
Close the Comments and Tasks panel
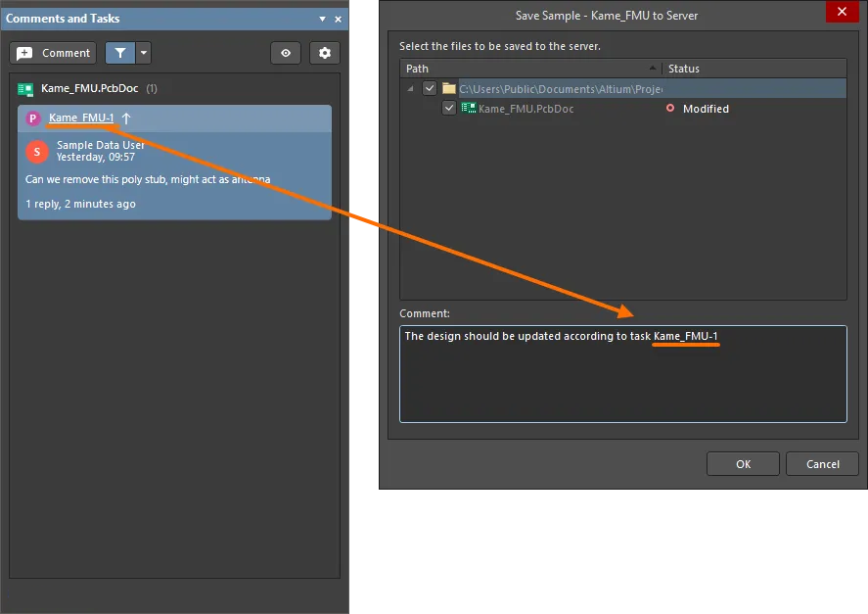pos(339,19)
